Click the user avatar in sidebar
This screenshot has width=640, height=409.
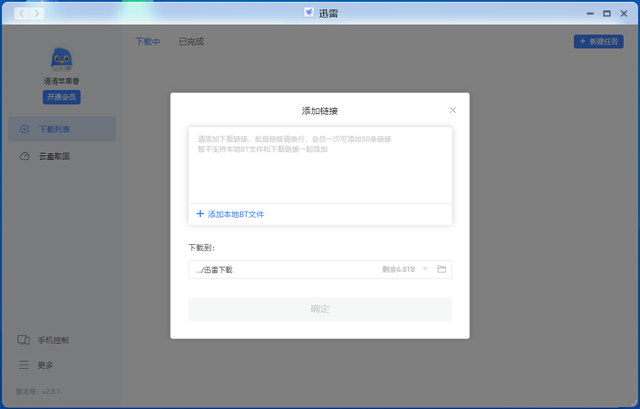click(x=61, y=62)
